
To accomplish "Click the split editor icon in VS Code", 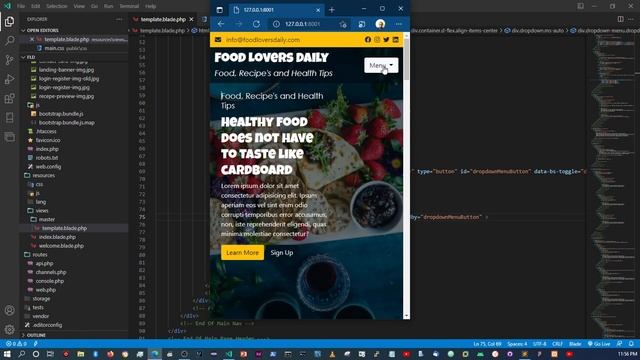I will coord(620,19).
